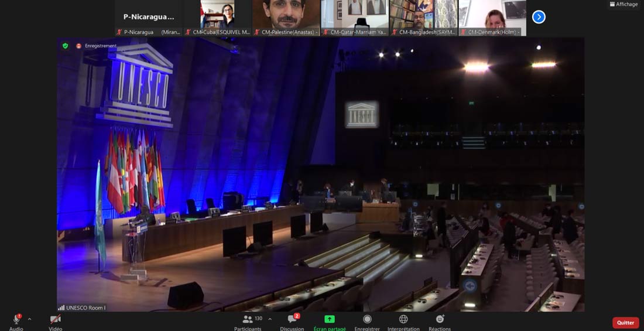The image size is (644, 331).
Task: Select the P-Nicaragua participant tile
Action: (x=149, y=18)
